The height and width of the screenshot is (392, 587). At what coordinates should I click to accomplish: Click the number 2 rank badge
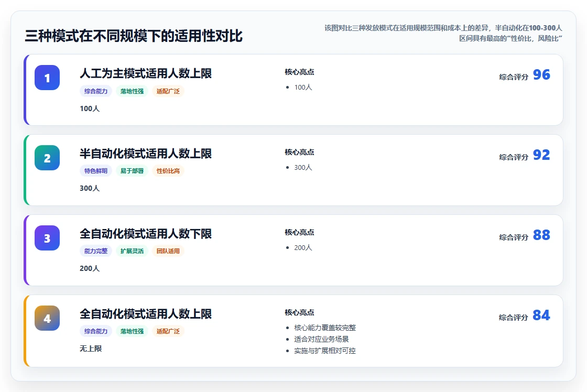coord(47,158)
